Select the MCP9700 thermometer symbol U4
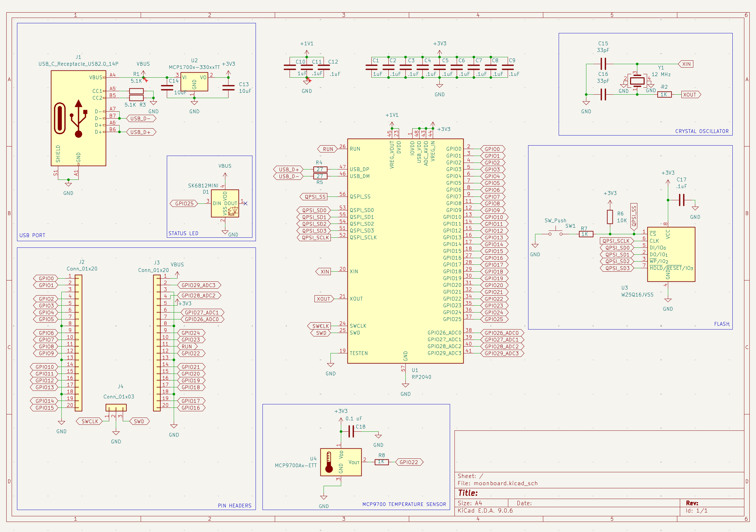756x532 pixels. coord(341,462)
